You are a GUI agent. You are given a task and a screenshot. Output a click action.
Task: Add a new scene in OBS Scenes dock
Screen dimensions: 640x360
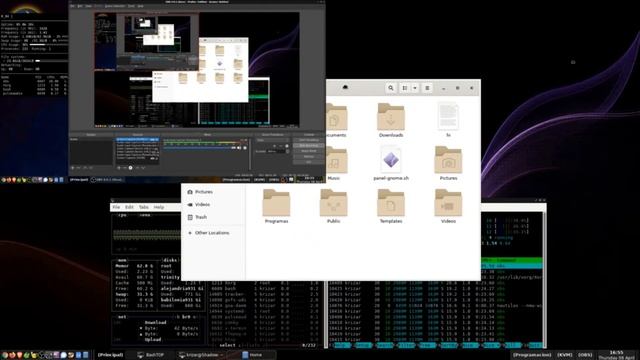pyautogui.click(x=73, y=168)
